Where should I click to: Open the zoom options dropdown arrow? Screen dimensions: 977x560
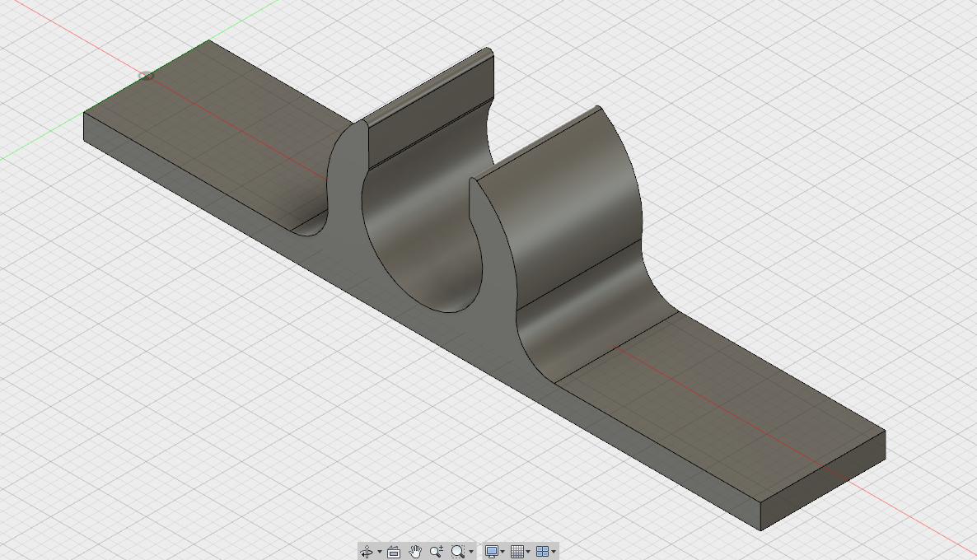471,551
